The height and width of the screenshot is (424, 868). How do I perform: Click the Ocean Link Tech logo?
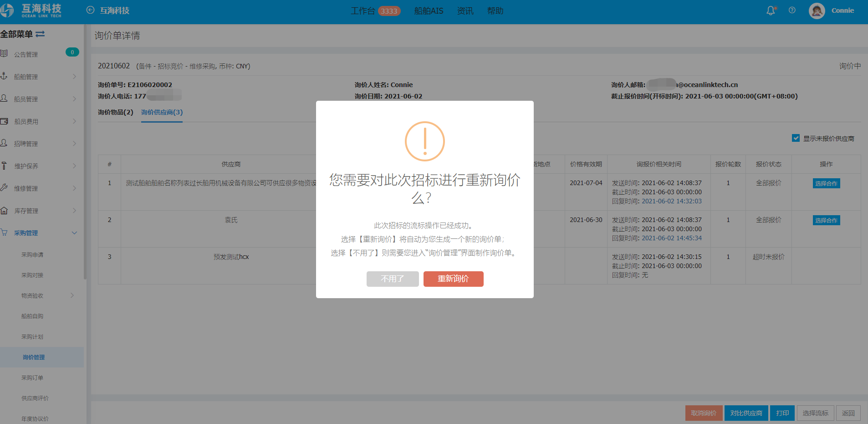click(31, 10)
